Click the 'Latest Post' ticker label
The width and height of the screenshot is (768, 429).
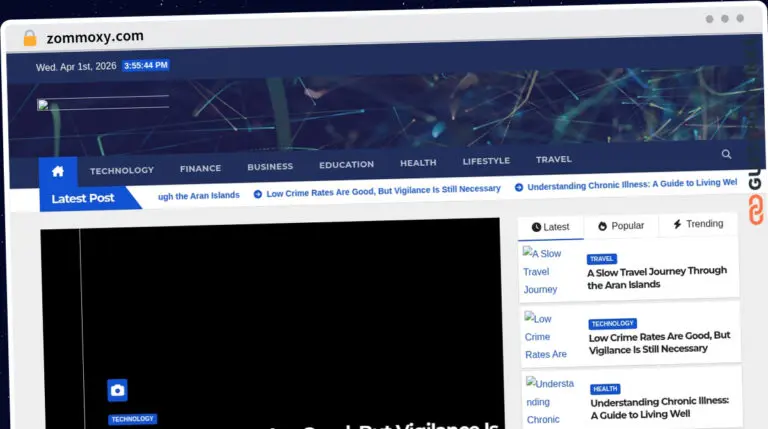point(83,198)
